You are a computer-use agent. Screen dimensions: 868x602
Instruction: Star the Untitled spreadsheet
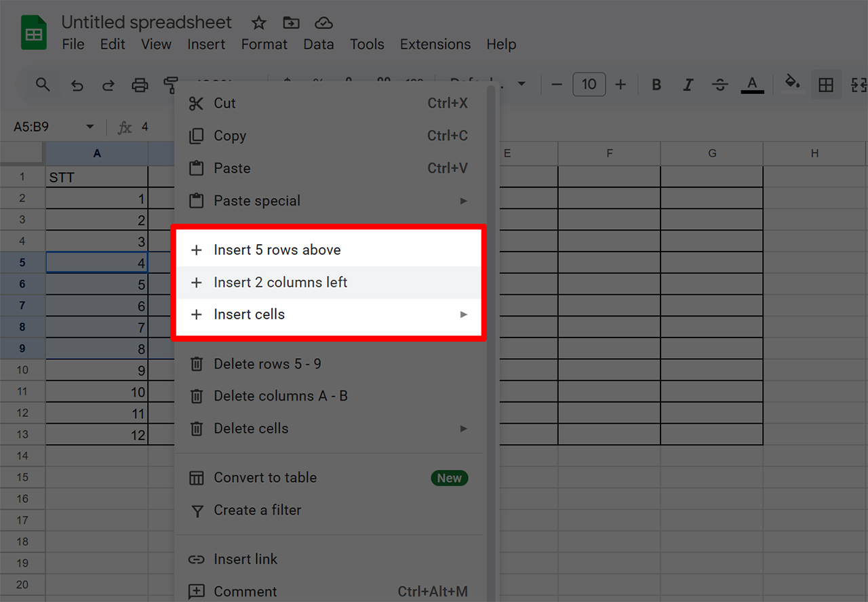pyautogui.click(x=258, y=22)
